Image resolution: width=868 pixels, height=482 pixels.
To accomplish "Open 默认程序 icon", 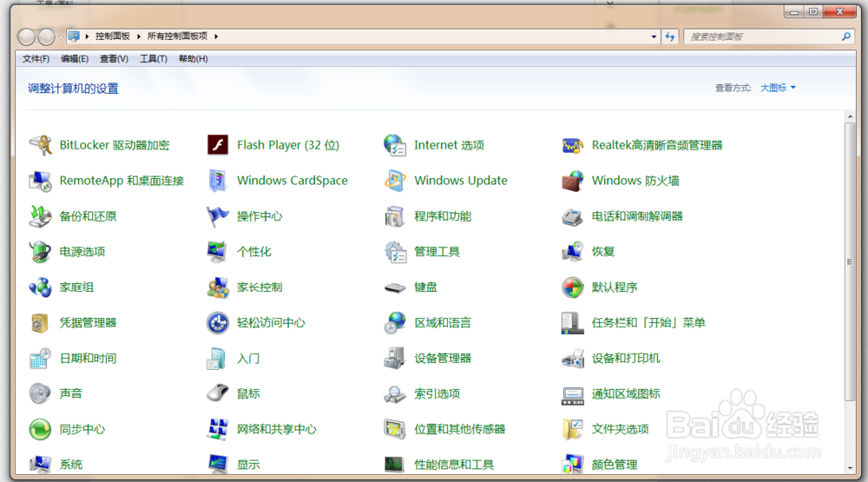I will click(x=572, y=287).
